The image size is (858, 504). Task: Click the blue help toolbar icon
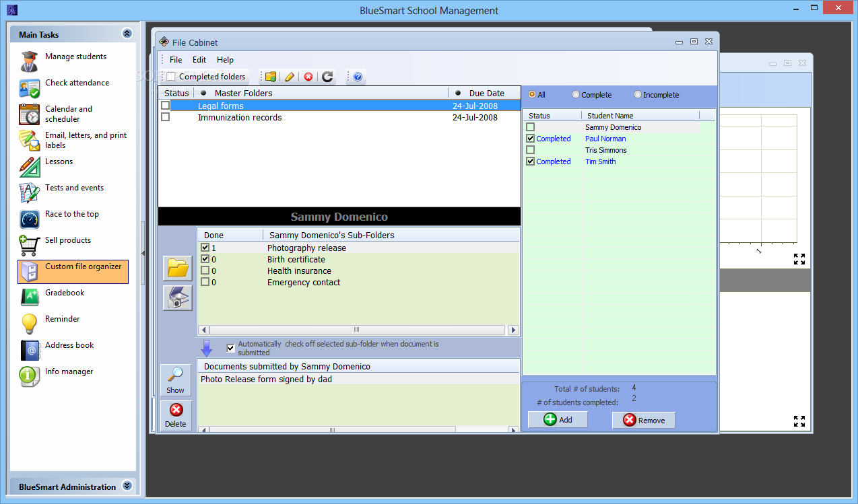(x=358, y=77)
